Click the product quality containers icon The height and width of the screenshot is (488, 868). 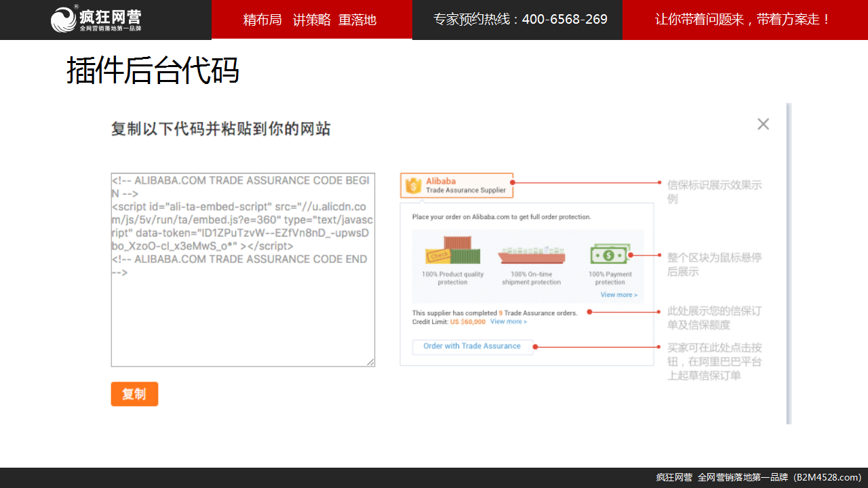(x=452, y=250)
